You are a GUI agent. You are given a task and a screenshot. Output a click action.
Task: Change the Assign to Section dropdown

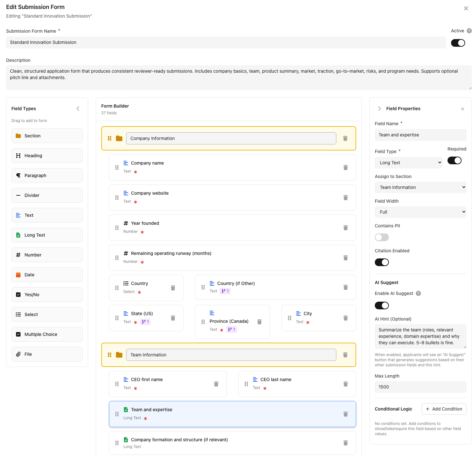coord(420,187)
